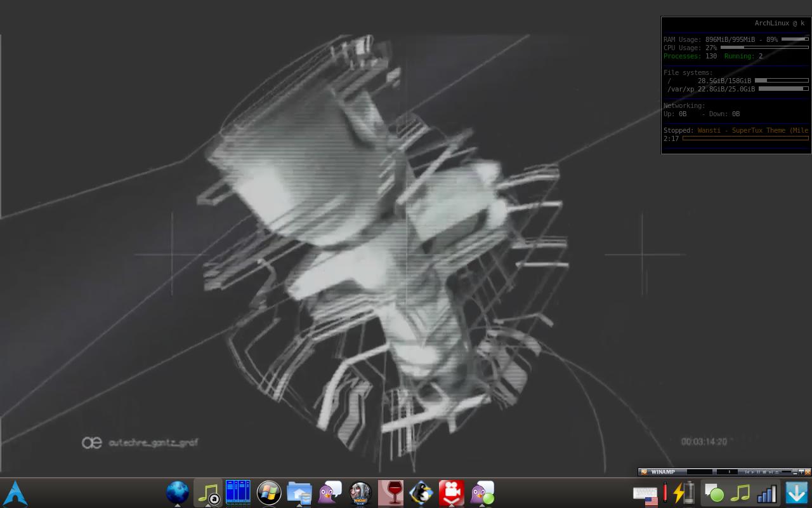The width and height of the screenshot is (812, 508).
Task: Click the Winamp eject button
Action: click(x=776, y=472)
